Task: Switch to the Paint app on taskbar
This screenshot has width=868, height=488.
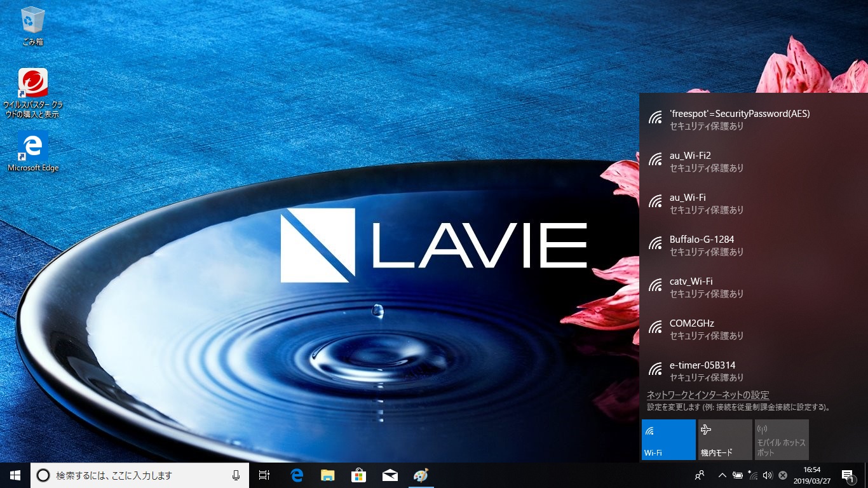Action: coord(421,475)
